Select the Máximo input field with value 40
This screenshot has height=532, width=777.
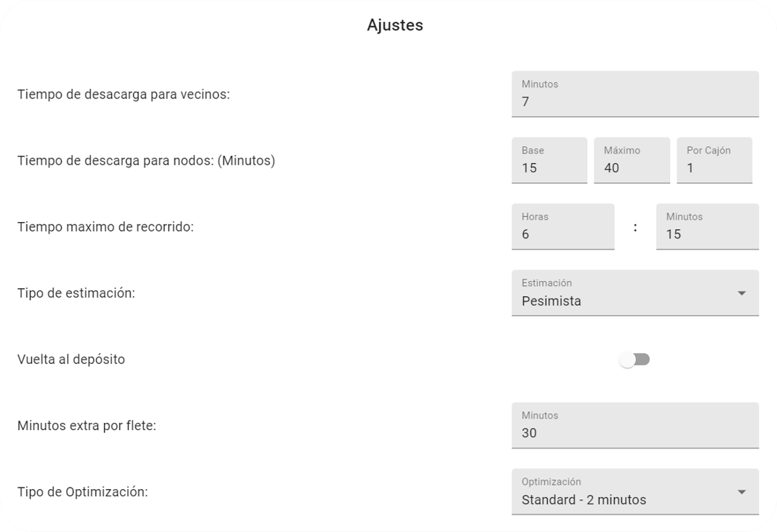coord(631,160)
